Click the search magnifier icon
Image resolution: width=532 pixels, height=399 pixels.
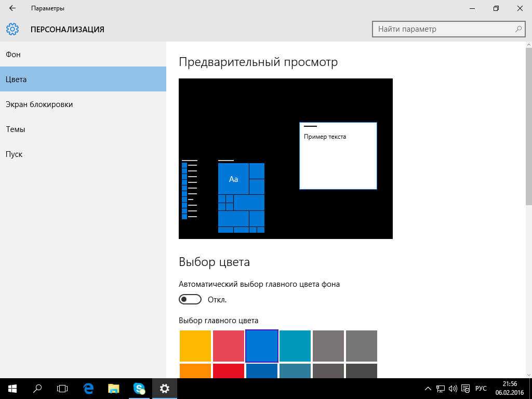pos(518,29)
